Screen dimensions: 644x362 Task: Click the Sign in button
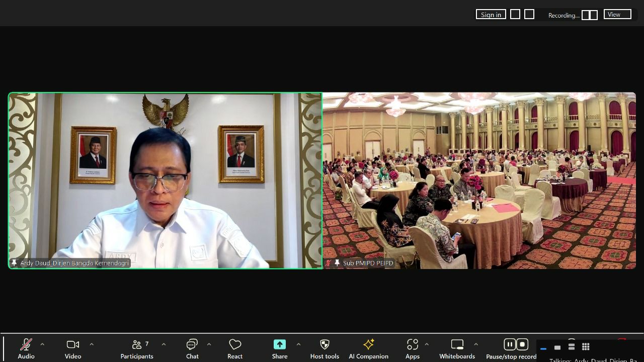[491, 15]
